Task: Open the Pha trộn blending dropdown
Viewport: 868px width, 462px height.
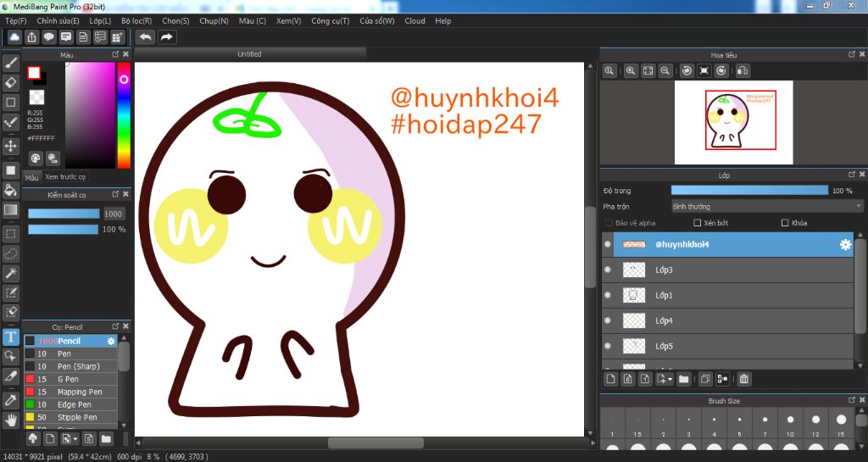Action: pos(766,206)
